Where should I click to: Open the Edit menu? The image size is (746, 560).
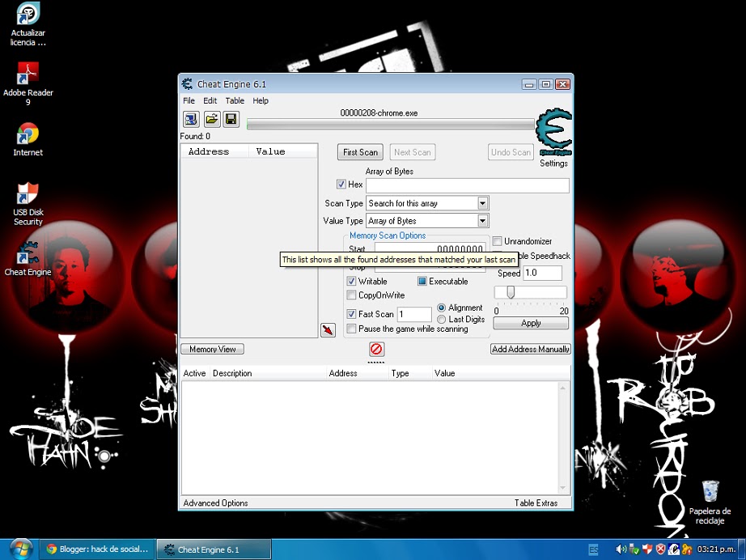point(210,100)
